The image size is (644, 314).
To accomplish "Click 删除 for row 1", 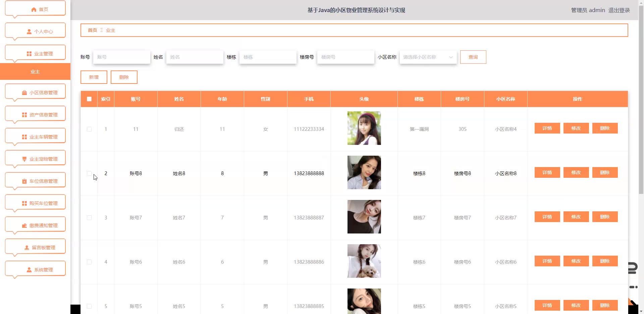I will [605, 128].
